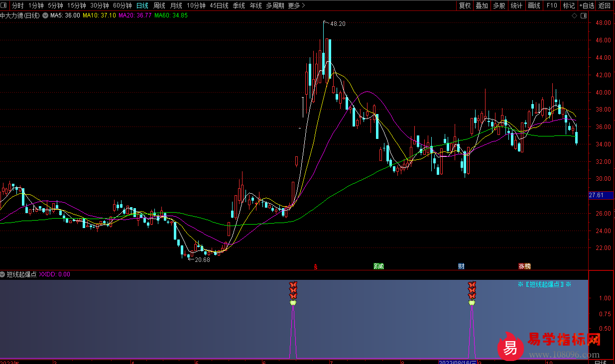The width and height of the screenshot is (615, 364).
Task: Click the MA5: 36.00 label
Action: [x=65, y=15]
